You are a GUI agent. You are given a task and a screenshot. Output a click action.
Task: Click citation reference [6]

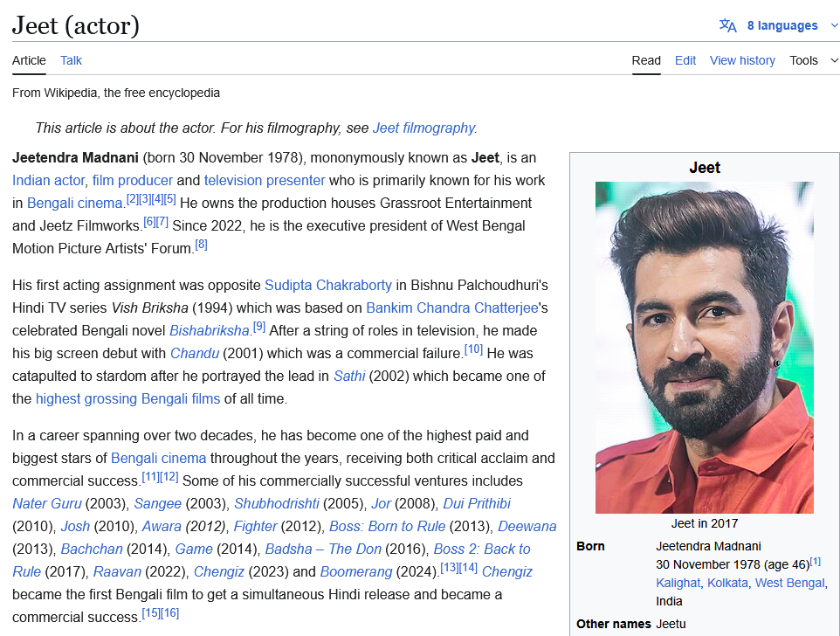click(x=149, y=222)
